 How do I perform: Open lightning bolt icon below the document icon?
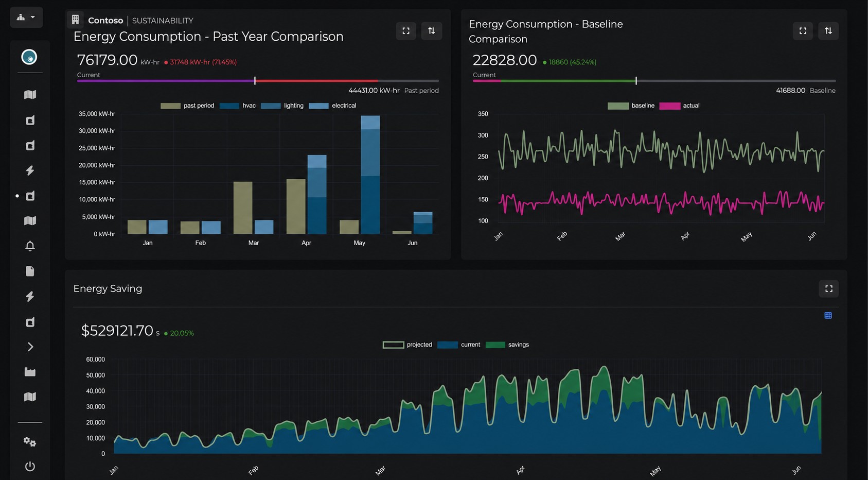[30, 297]
